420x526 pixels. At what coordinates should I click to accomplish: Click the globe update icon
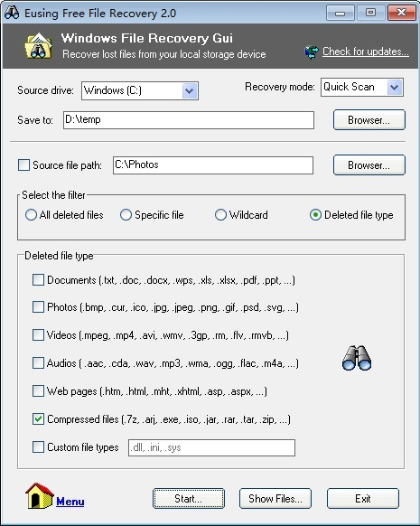(312, 52)
